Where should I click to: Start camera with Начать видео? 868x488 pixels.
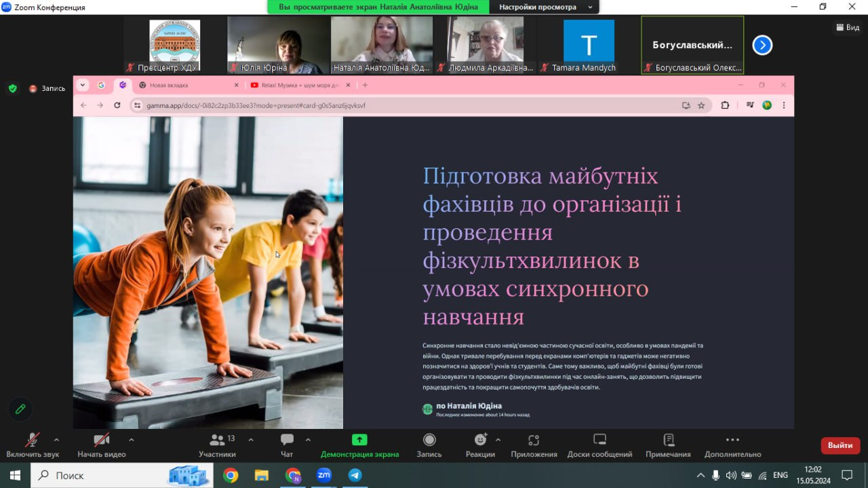click(102, 445)
